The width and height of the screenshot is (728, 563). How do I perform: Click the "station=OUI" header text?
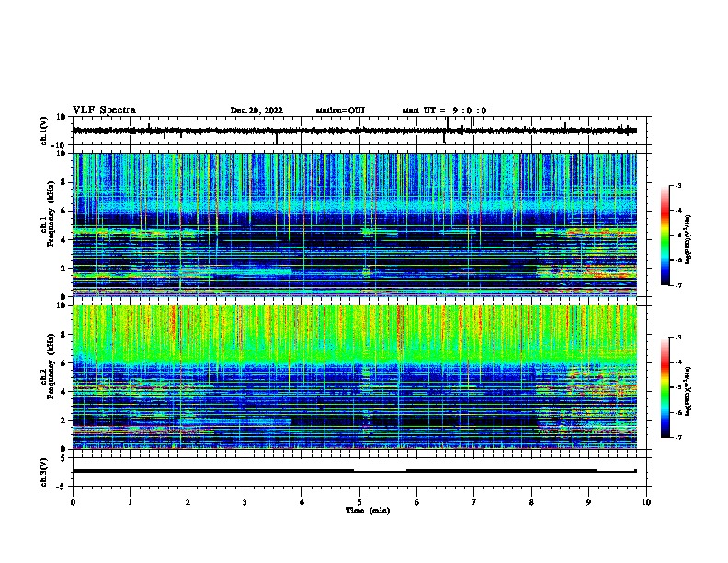click(x=340, y=110)
